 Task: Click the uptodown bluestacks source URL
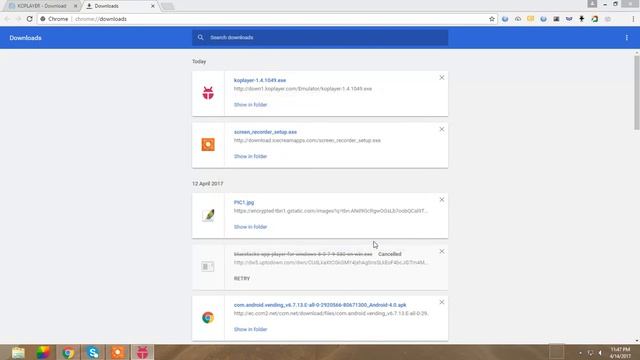331,262
